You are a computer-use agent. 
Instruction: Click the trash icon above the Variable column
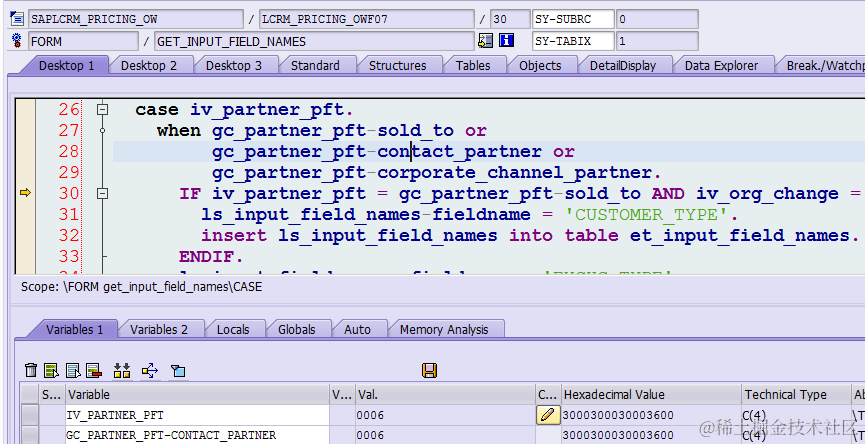click(32, 371)
